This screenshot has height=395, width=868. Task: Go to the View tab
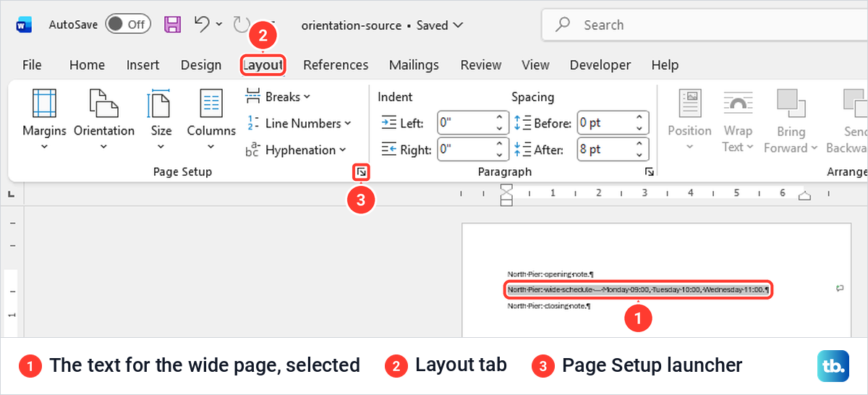coord(535,64)
